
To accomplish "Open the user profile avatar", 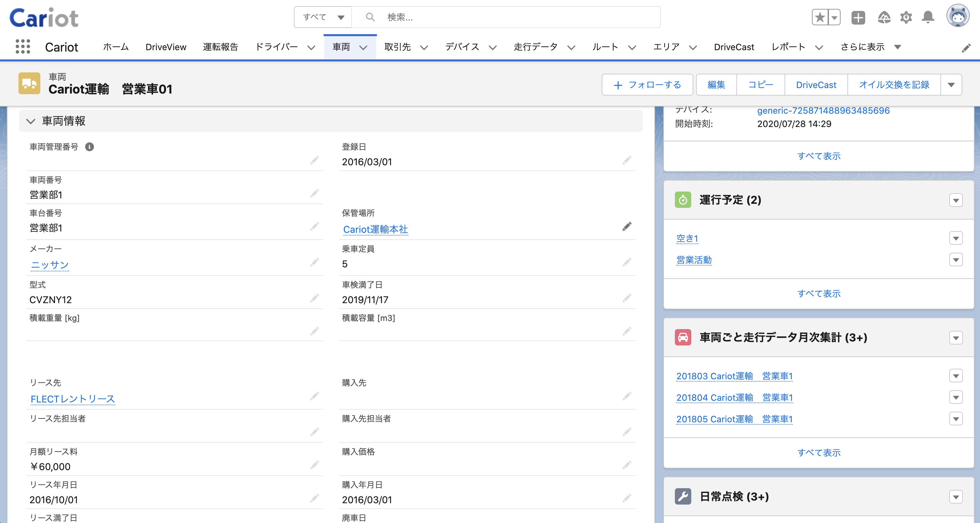I will coord(957,16).
